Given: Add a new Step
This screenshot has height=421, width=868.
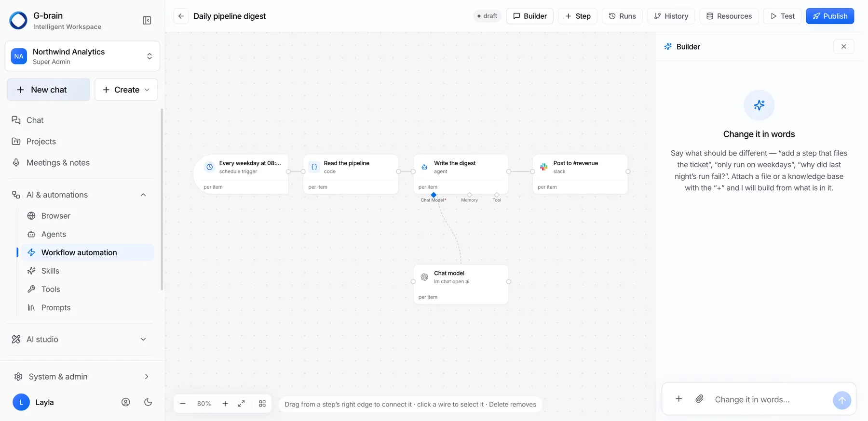Looking at the screenshot, I should pyautogui.click(x=578, y=16).
